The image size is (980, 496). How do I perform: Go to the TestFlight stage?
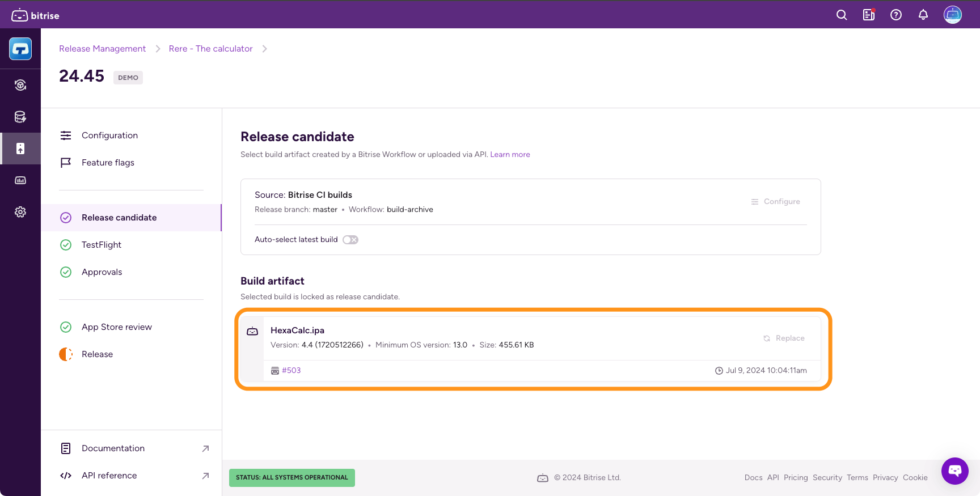pyautogui.click(x=102, y=245)
